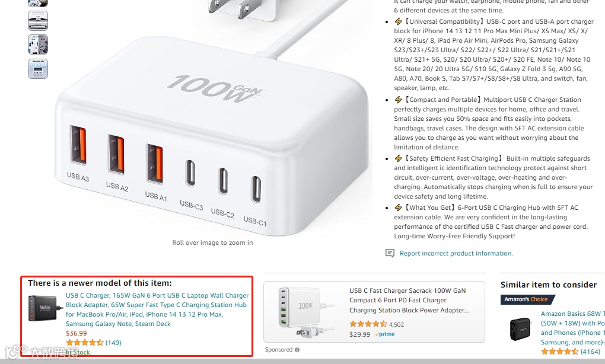Screen dimensions: 605x364
Task: Select the fourth PD3.0 product thumbnail
Action: 38,69
